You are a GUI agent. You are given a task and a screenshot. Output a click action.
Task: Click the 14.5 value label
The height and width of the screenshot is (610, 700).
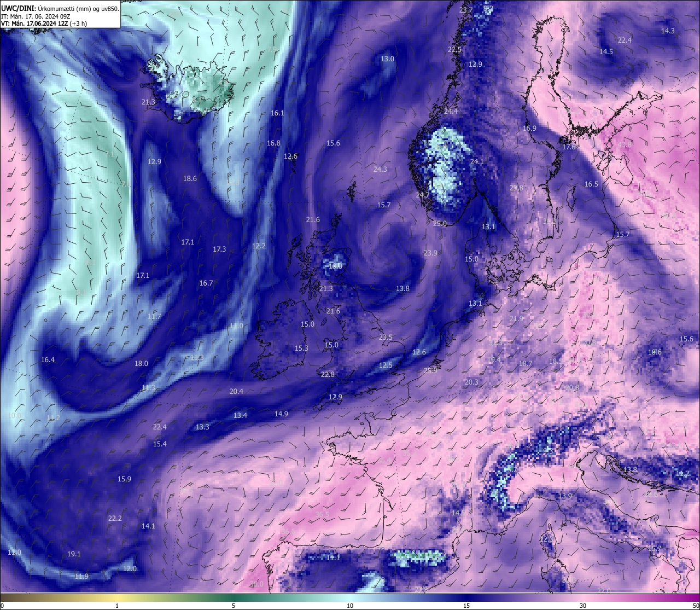click(606, 51)
